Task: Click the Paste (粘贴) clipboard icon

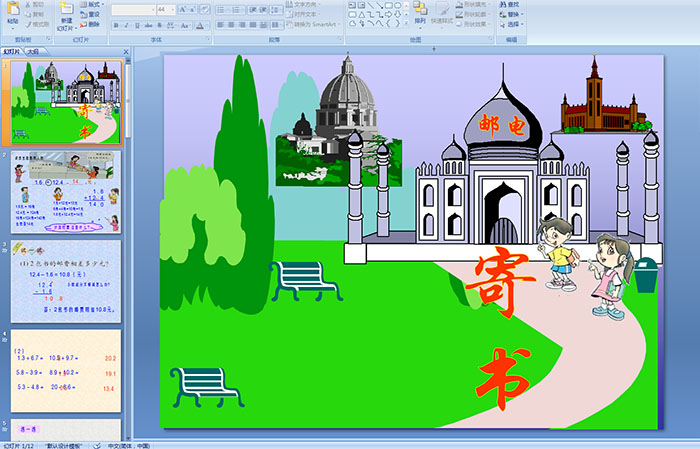Action: point(13,9)
